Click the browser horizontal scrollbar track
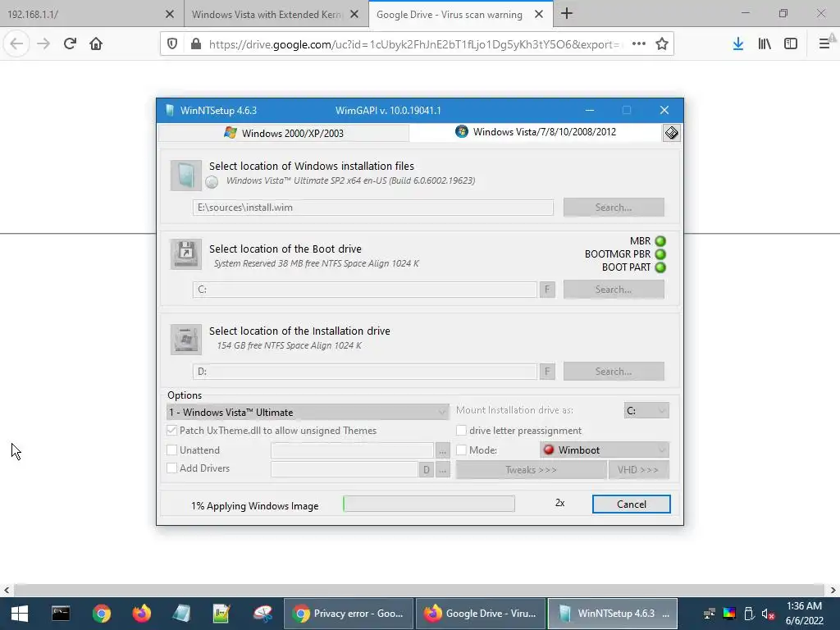Screen dimensions: 840x630 pos(419,590)
